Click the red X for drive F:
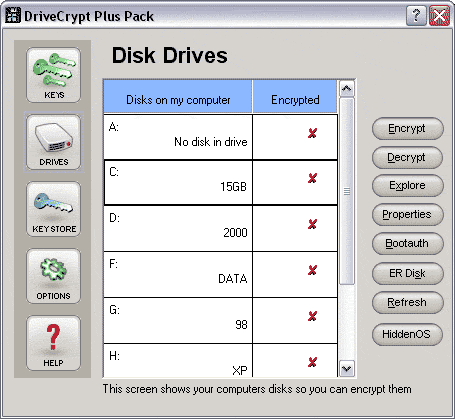455x419 pixels. click(x=312, y=270)
